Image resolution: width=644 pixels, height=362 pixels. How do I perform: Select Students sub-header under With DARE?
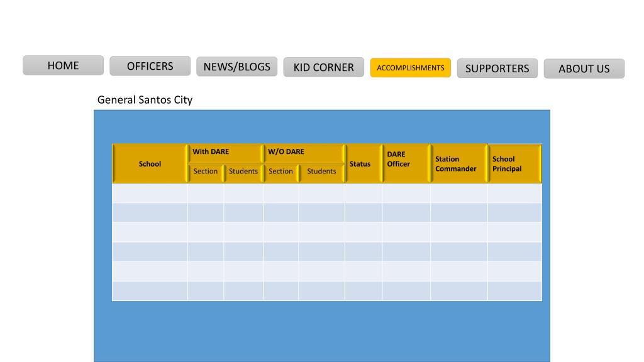click(243, 173)
